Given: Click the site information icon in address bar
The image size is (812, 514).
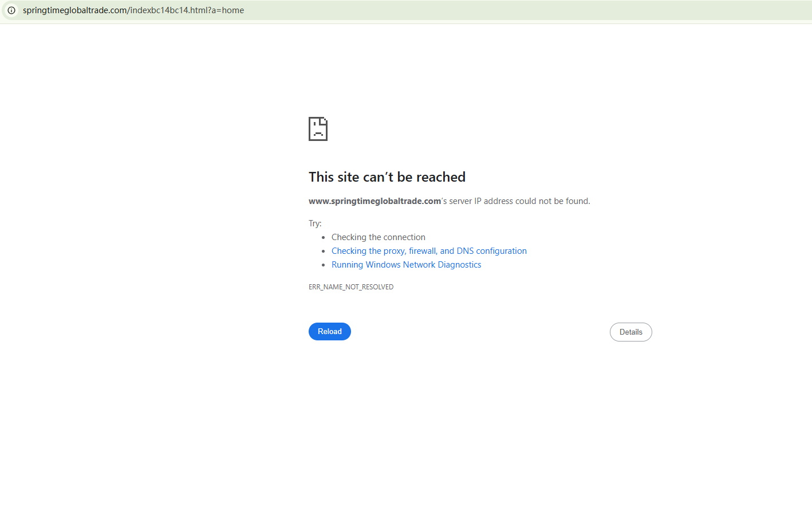Looking at the screenshot, I should (11, 10).
